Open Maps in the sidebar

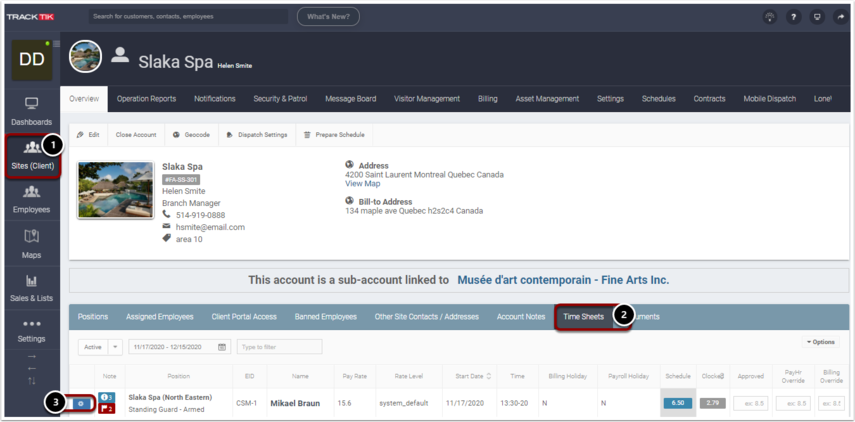[32, 244]
